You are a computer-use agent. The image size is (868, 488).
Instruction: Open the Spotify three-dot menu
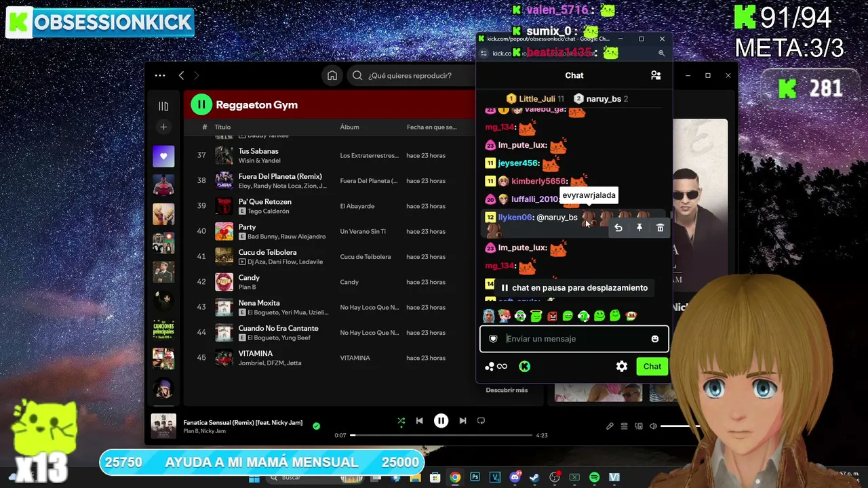(160, 75)
